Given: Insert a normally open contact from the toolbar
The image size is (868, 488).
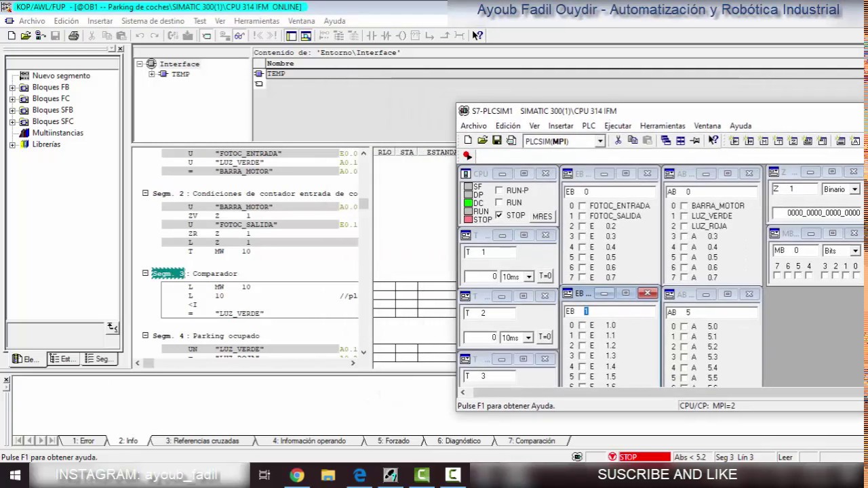Looking at the screenshot, I should (372, 36).
